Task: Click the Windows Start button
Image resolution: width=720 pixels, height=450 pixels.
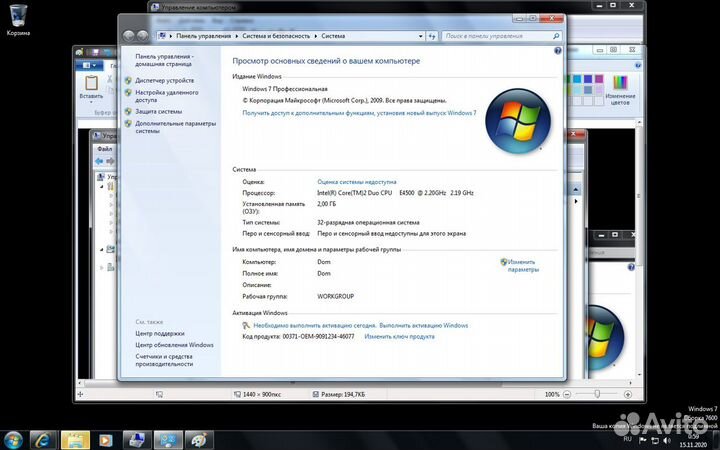Action: coord(14,439)
